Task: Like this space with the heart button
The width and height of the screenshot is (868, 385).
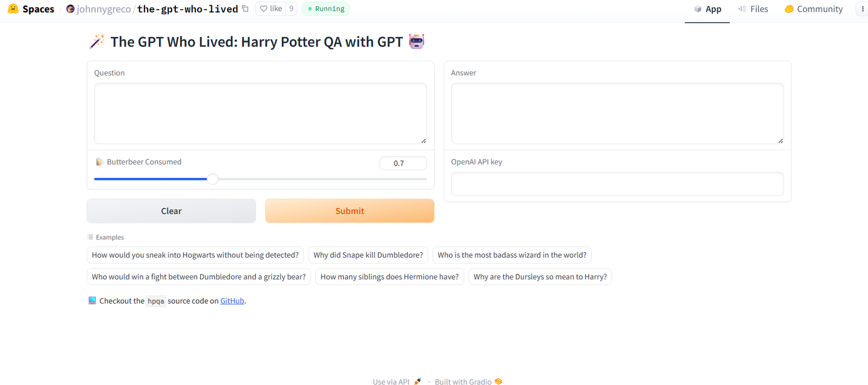Action: click(271, 9)
